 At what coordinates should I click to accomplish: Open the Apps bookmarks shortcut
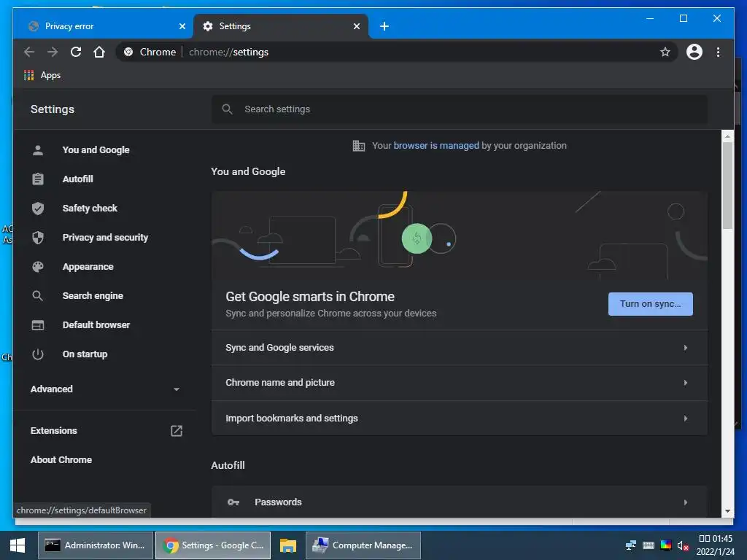click(43, 75)
